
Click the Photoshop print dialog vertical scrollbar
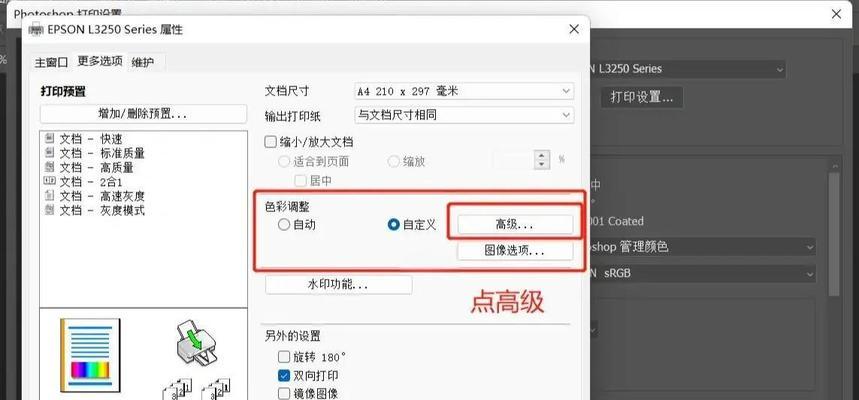(x=834, y=233)
